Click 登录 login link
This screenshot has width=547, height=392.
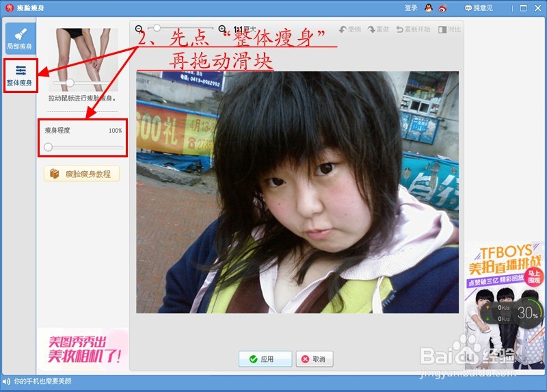pos(411,8)
